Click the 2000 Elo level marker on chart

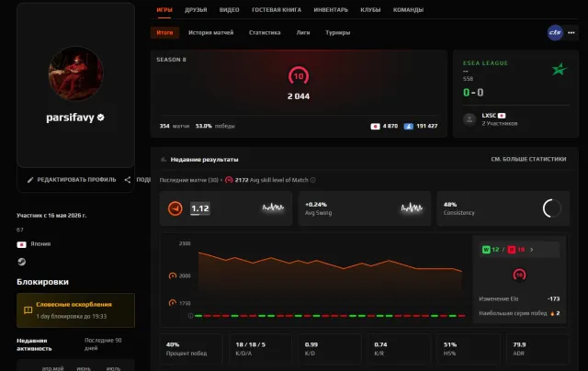tap(173, 275)
